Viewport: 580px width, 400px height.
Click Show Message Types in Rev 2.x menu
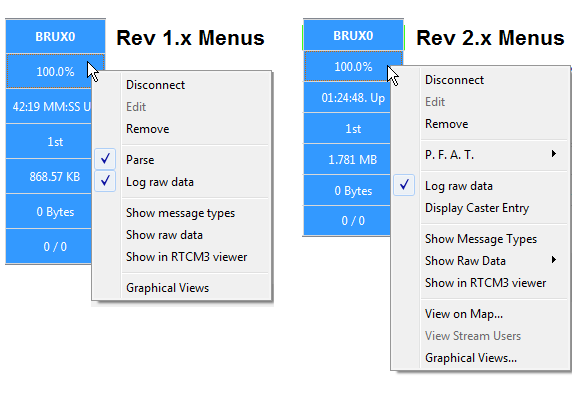point(481,239)
